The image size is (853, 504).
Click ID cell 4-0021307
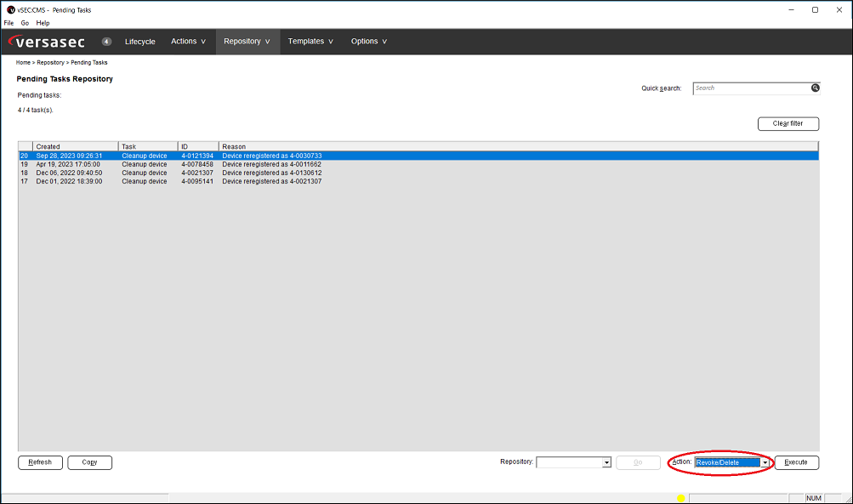[x=197, y=173]
